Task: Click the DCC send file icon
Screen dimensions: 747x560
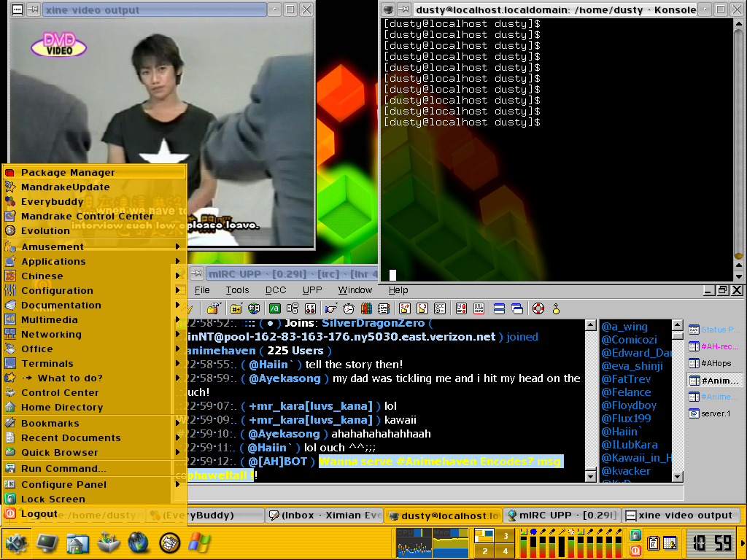Action: tap(405, 308)
